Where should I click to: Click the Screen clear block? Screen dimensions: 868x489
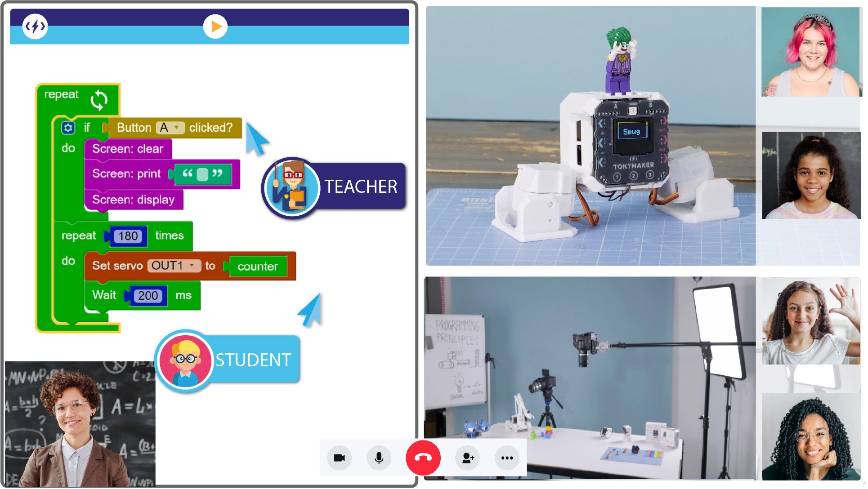tap(127, 149)
